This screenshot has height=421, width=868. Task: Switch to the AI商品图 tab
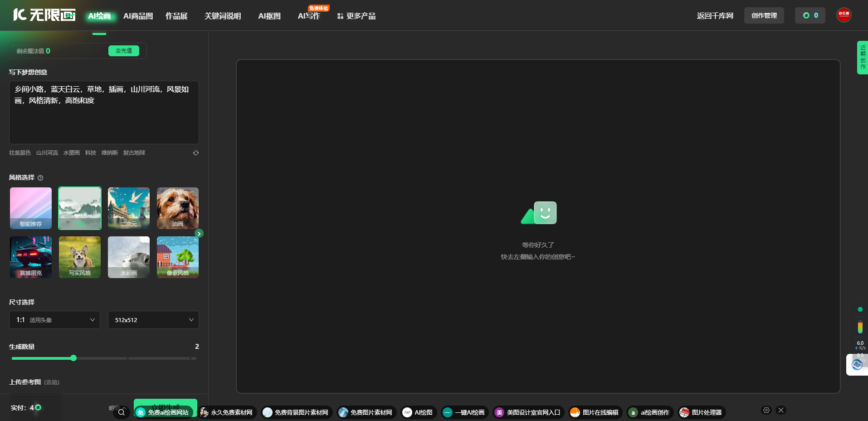click(138, 16)
